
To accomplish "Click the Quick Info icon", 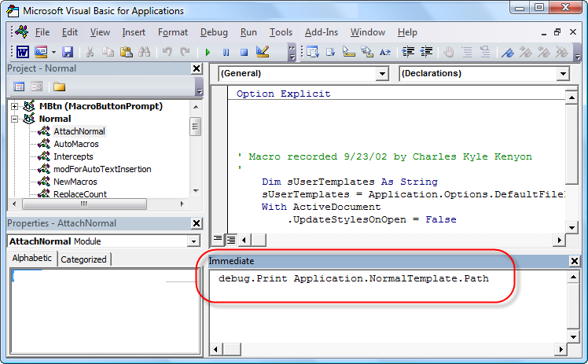I will click(349, 52).
